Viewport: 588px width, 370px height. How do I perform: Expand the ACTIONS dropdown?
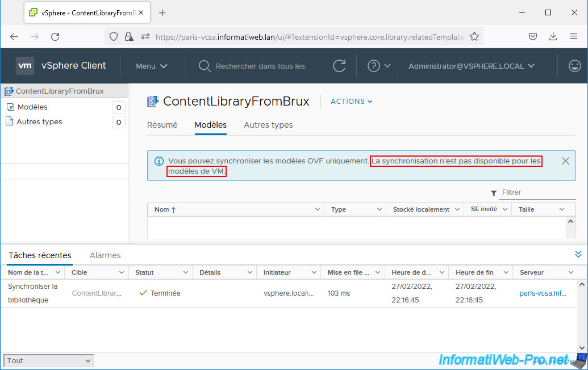pyautogui.click(x=351, y=102)
